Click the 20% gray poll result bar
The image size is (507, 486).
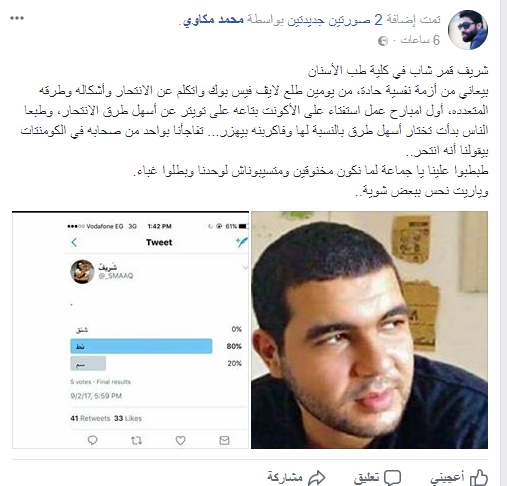pyautogui.click(x=88, y=363)
